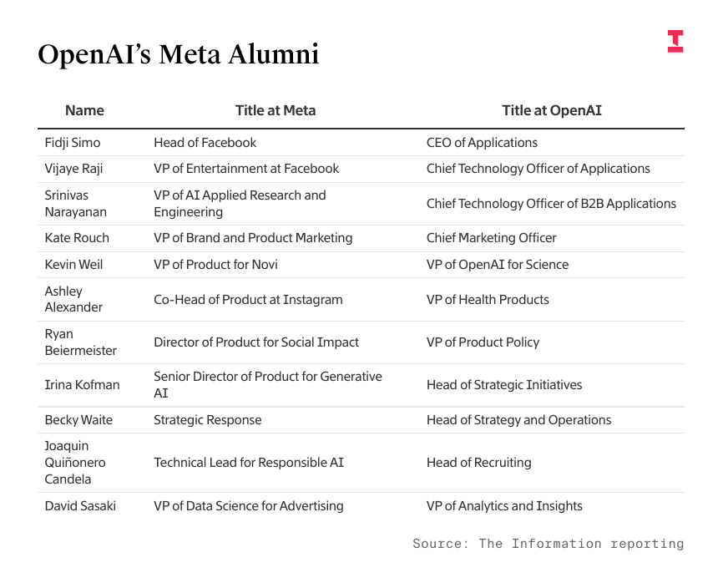Screen dimensions: 723x588
Task: Select "Chief Marketing Officer" title text
Action: tap(491, 238)
